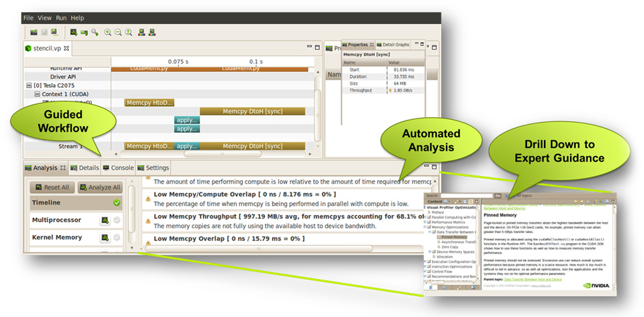Run analysis icon next to Multiprocessor

pos(105,220)
